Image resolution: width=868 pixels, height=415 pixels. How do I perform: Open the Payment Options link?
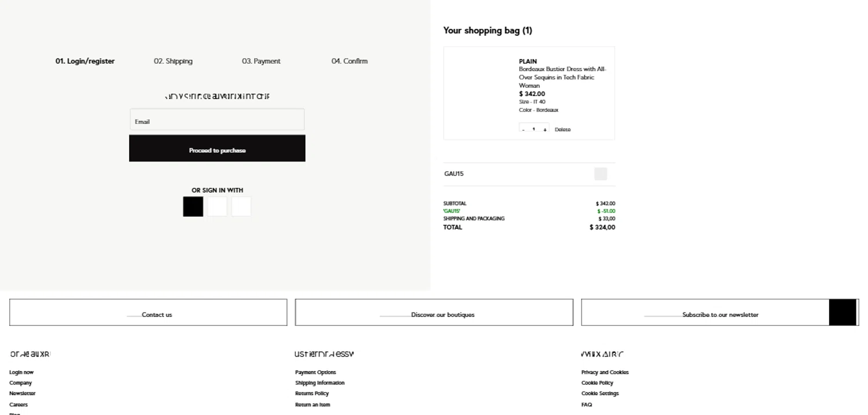pyautogui.click(x=315, y=372)
